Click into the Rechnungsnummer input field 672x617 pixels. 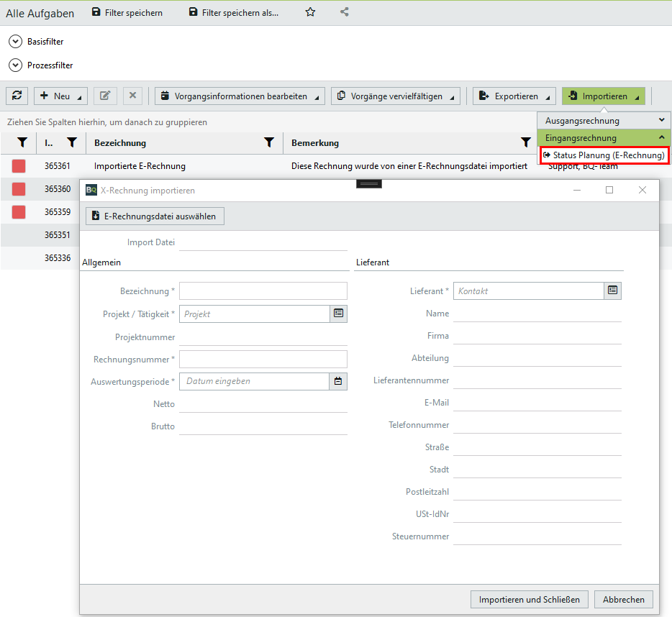coord(263,359)
